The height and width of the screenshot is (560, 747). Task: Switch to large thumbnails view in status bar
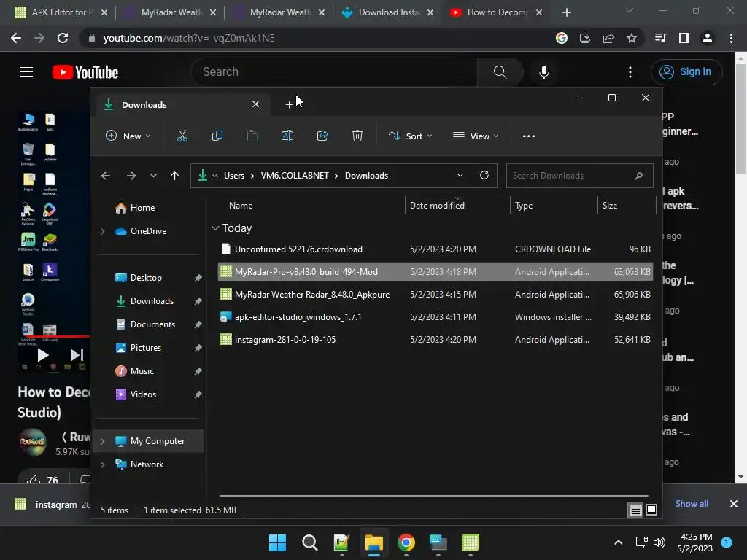click(x=651, y=510)
